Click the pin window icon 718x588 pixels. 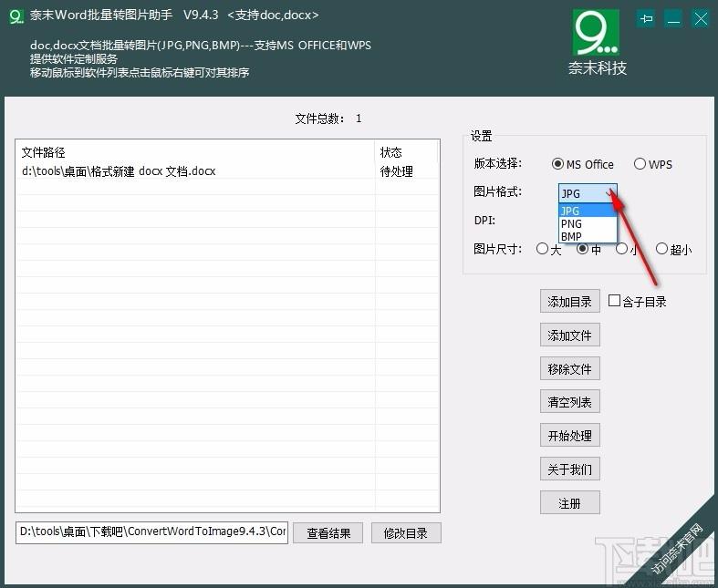coord(646,19)
